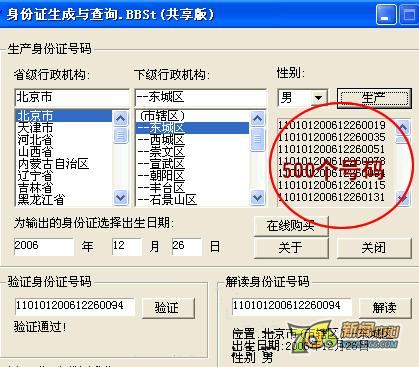This screenshot has width=419, height=367.
Task: Minimize the 身份证生成与查询 window
Action: point(386,14)
